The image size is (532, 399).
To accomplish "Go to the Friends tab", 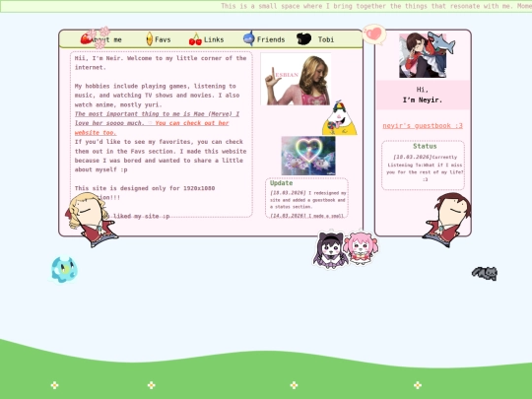I will click(x=271, y=39).
